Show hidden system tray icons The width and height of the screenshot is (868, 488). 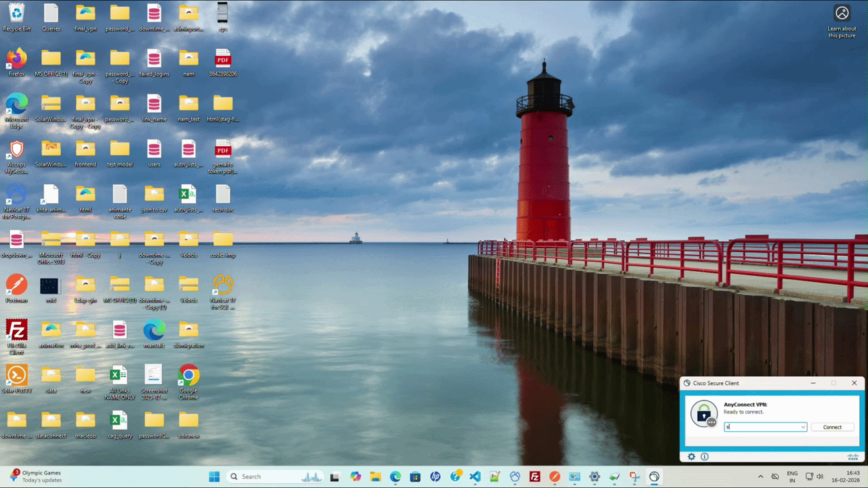760,476
